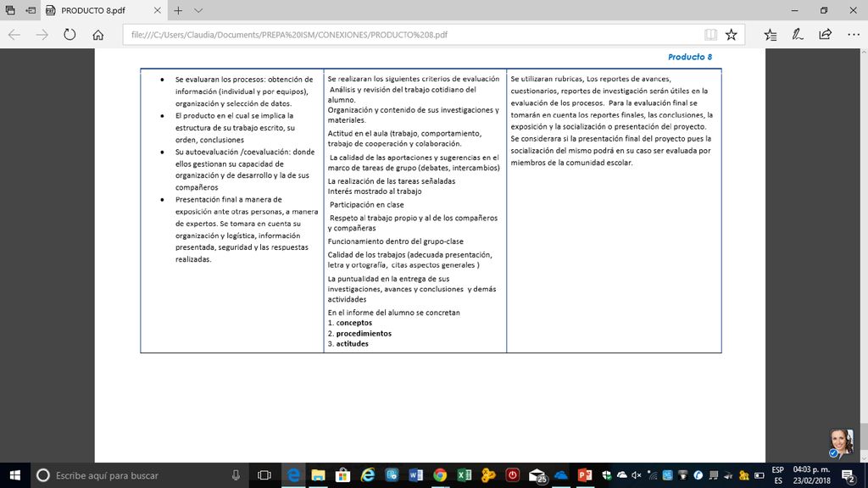The width and height of the screenshot is (868, 488).
Task: Activate the Cortana microphone
Action: [x=236, y=475]
